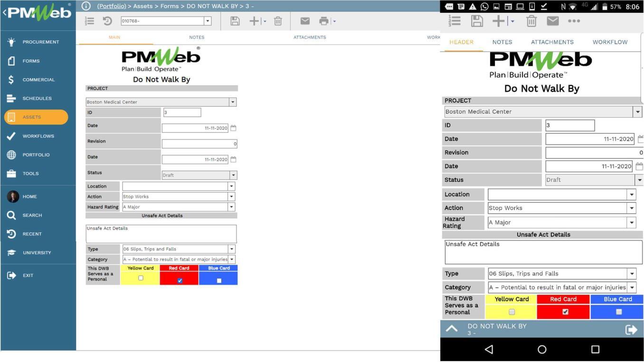644x362 pixels.
Task: Select Assets module in sidebar
Action: [x=36, y=117]
